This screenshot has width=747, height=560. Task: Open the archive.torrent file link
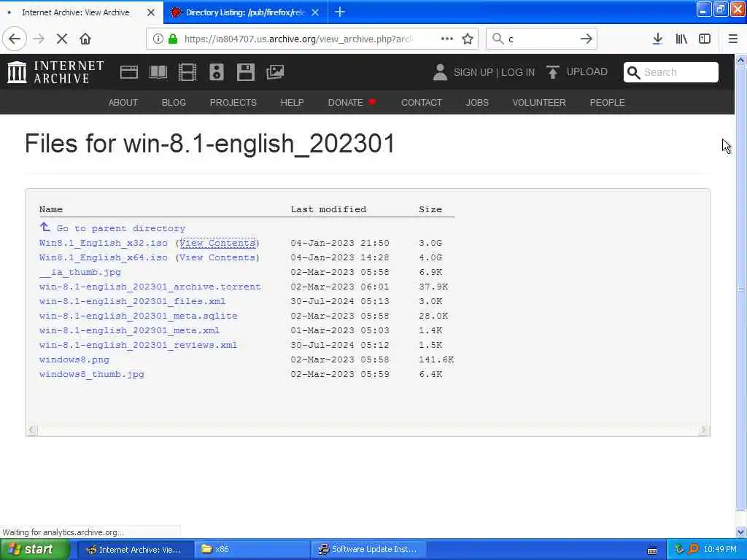[150, 287]
